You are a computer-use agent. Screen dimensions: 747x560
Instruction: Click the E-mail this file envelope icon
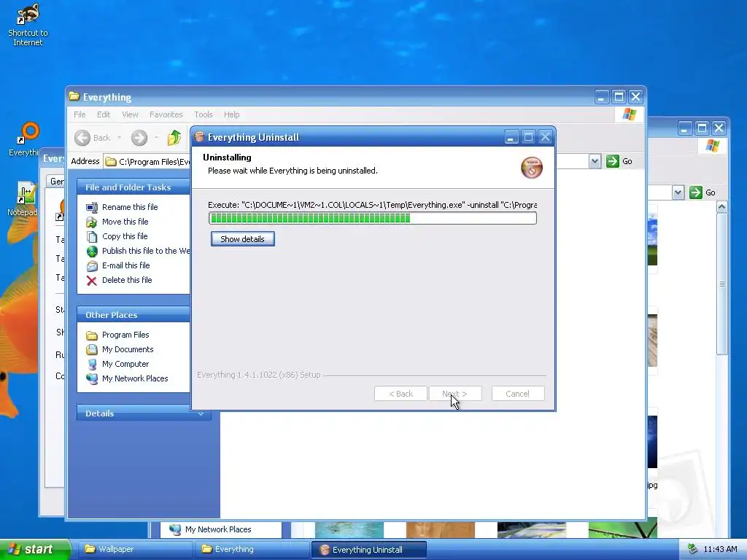91,265
